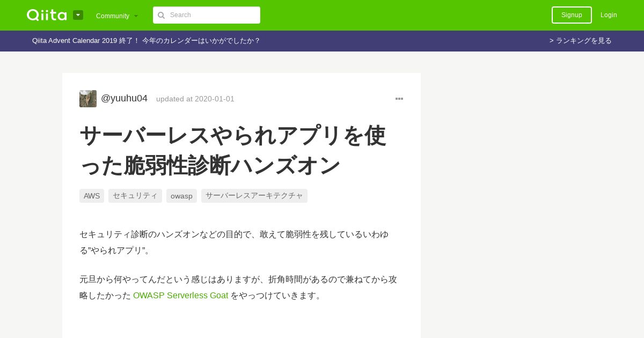
Task: Click the Signup button
Action: [572, 15]
